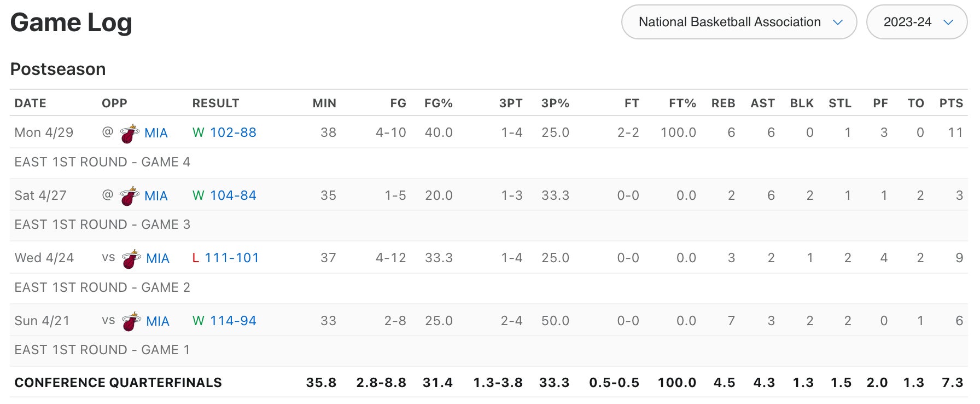Click the East 1st Round - Game 4 label
Screen dimensions: 980x404
(102, 162)
